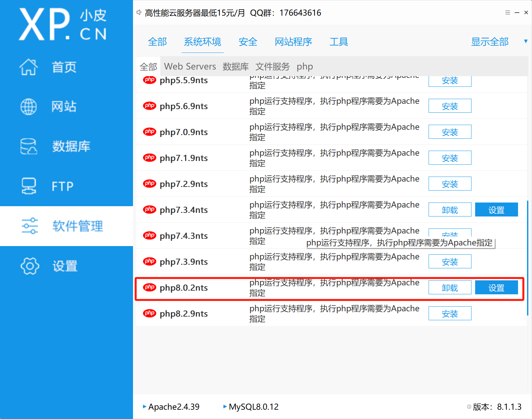Install php7.2.9nts with 安装 button
The height and width of the screenshot is (419, 532).
(x=450, y=184)
